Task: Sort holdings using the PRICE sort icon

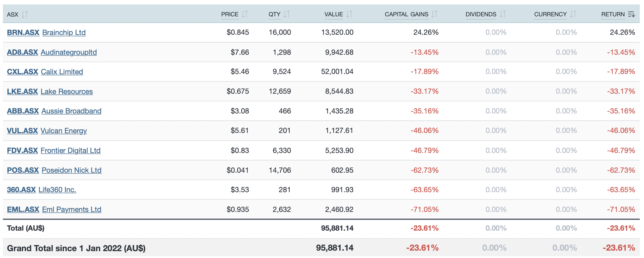Action: pos(245,14)
